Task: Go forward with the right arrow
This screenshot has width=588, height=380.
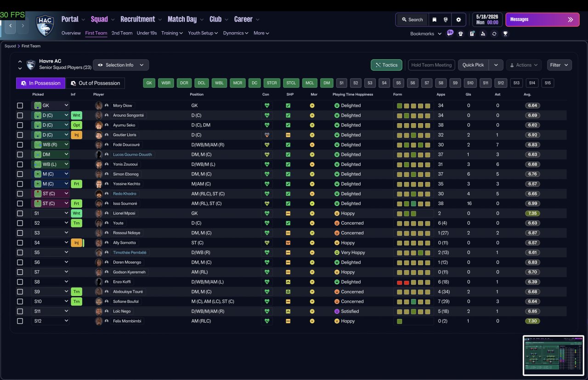Action: 23,26
